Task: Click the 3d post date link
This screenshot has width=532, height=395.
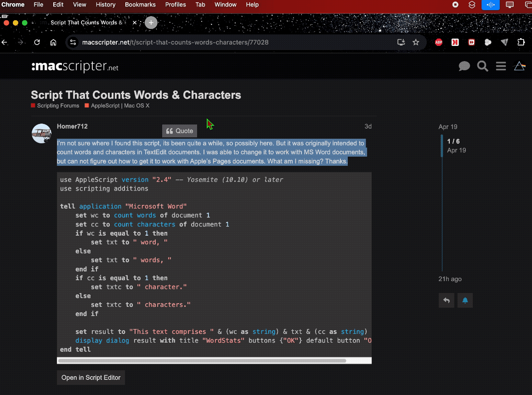Action: coord(368,126)
